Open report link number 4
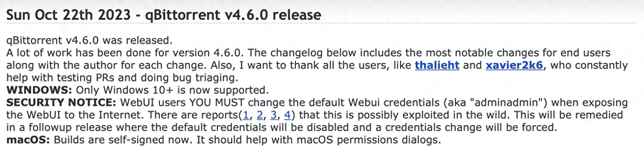The width and height of the screenshot is (644, 158). click(287, 115)
